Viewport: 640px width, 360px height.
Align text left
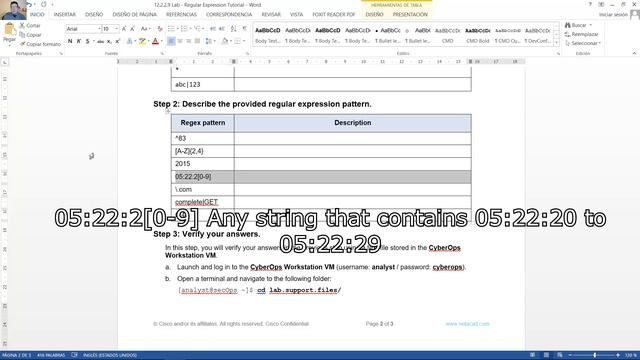point(171,41)
